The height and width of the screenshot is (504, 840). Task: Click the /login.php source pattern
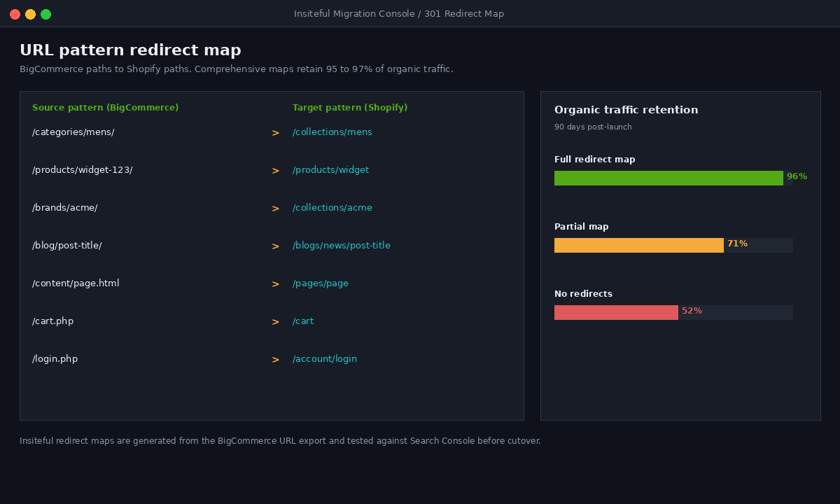(x=55, y=359)
